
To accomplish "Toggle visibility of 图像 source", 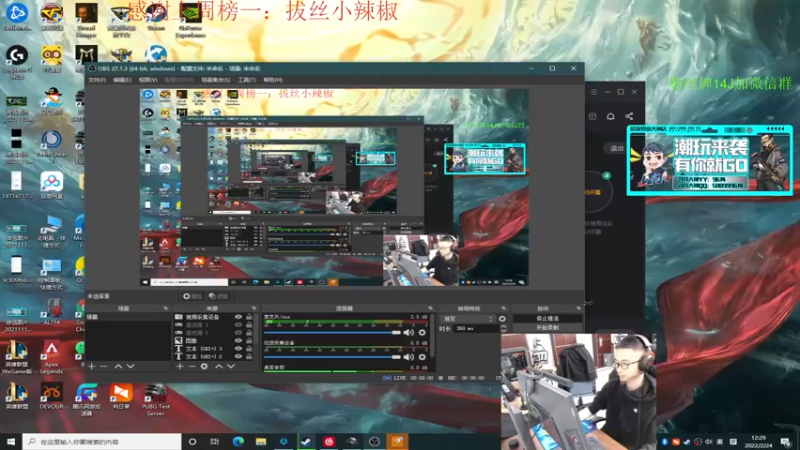I will point(238,340).
